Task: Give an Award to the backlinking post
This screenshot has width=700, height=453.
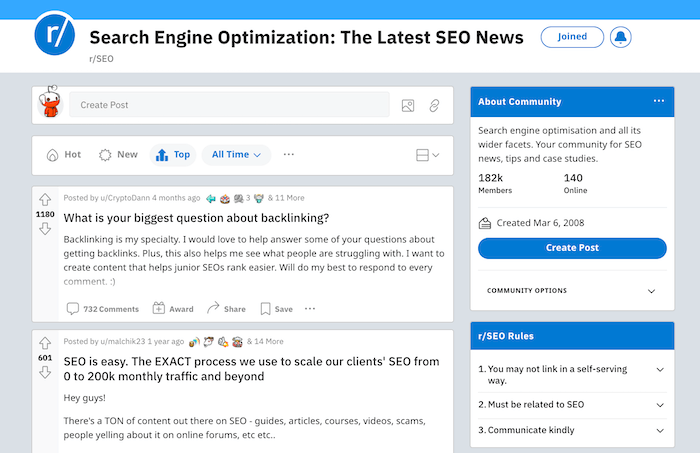Action: coord(173,309)
